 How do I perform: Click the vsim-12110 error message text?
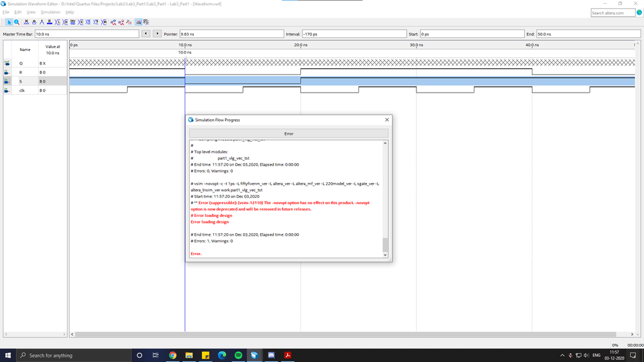coord(280,206)
